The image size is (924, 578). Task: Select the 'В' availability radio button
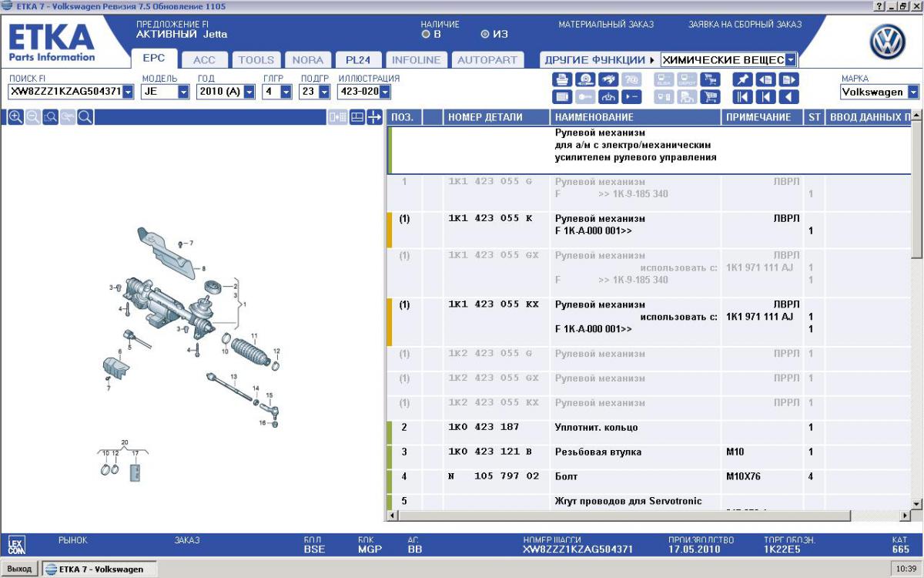click(x=425, y=34)
